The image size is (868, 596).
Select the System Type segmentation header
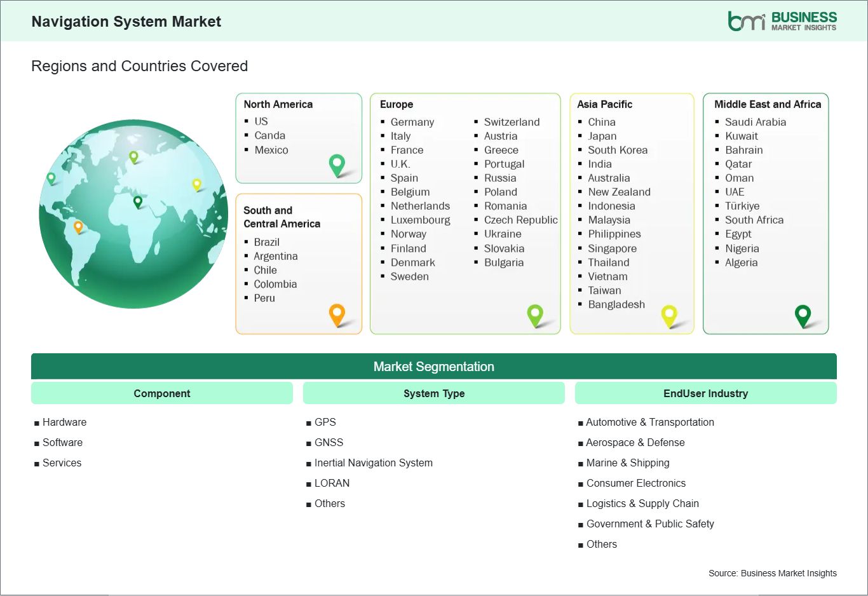pos(434,393)
